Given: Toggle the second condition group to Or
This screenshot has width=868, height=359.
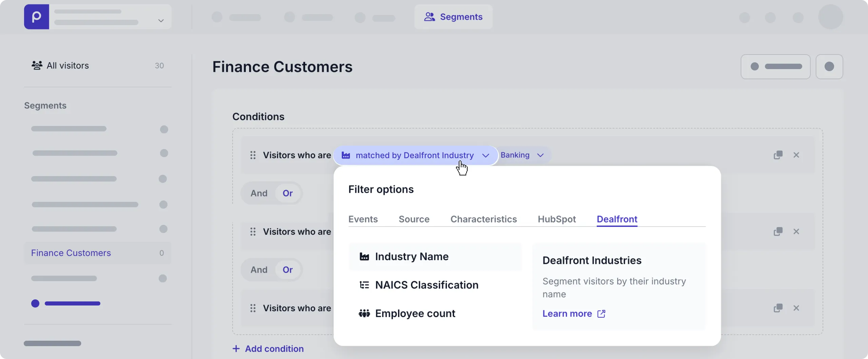Looking at the screenshot, I should (x=288, y=270).
